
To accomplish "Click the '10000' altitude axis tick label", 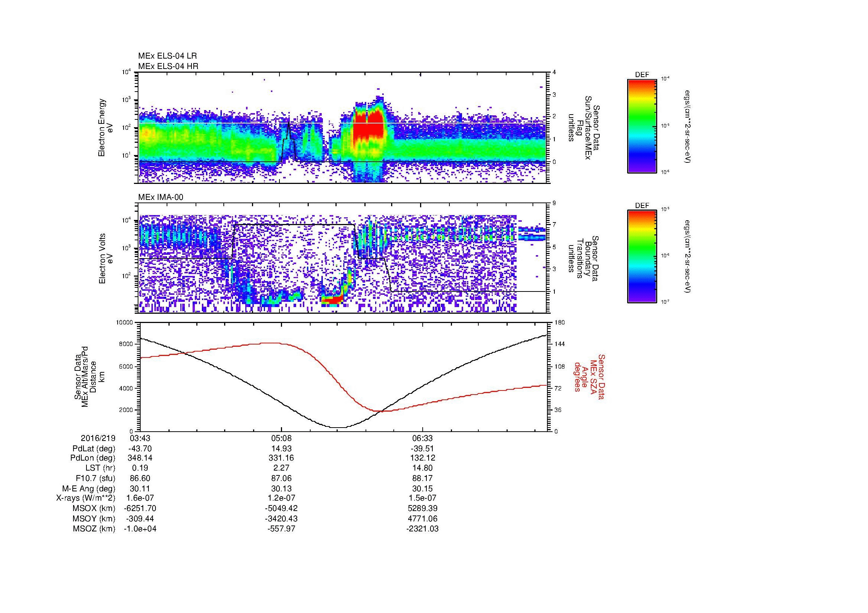I will tap(125, 323).
